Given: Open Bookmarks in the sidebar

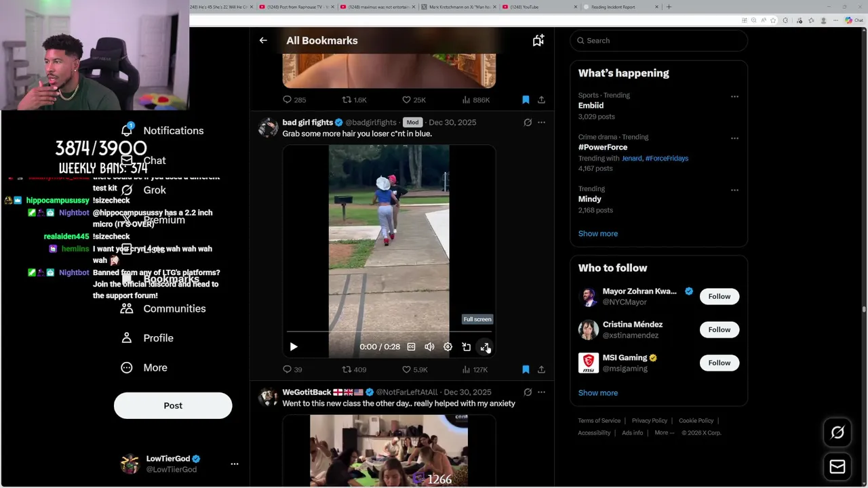Looking at the screenshot, I should tap(160, 279).
